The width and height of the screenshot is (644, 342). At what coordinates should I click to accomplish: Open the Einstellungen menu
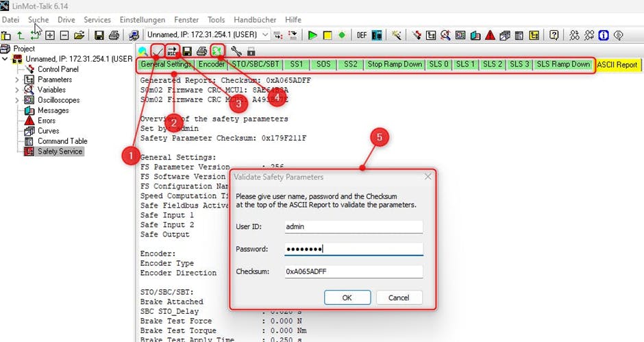click(142, 20)
